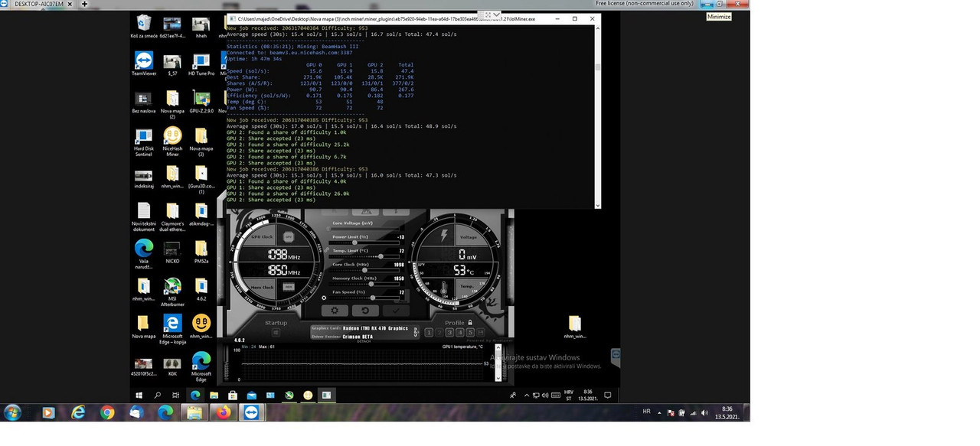Open the TeamViewer desktop shortcut
Image resolution: width=980 pixels, height=446 pixels.
pyautogui.click(x=143, y=63)
